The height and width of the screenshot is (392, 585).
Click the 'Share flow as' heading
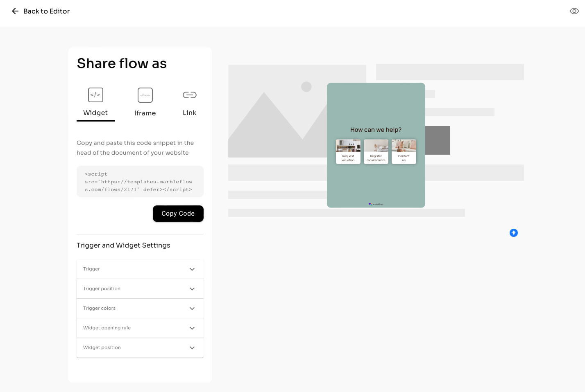coord(122,63)
